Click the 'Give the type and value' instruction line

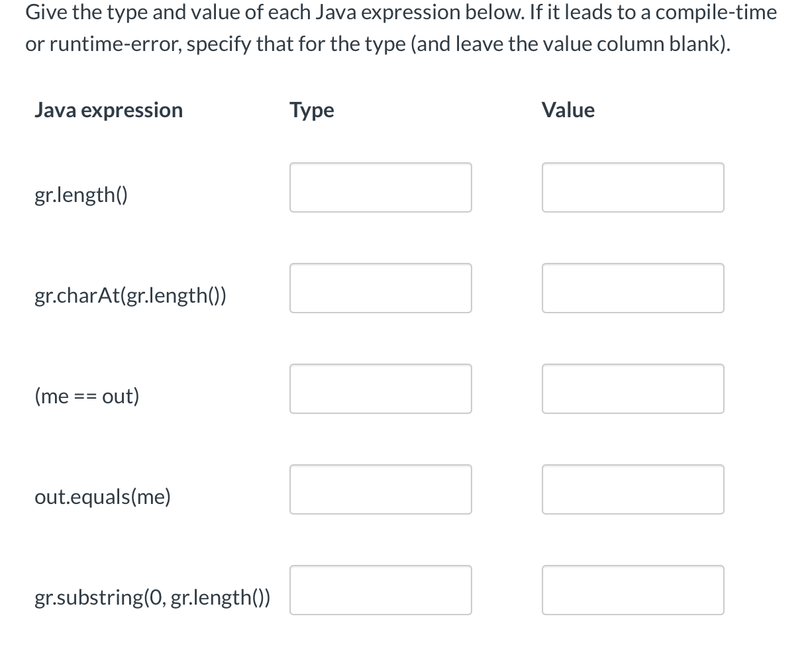pyautogui.click(x=401, y=13)
